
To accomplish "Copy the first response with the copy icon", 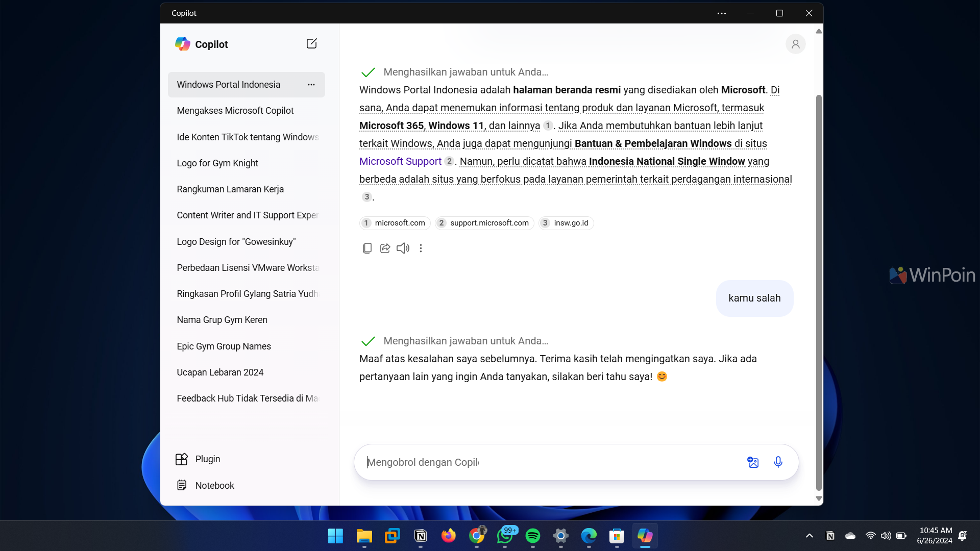I will tap(367, 248).
